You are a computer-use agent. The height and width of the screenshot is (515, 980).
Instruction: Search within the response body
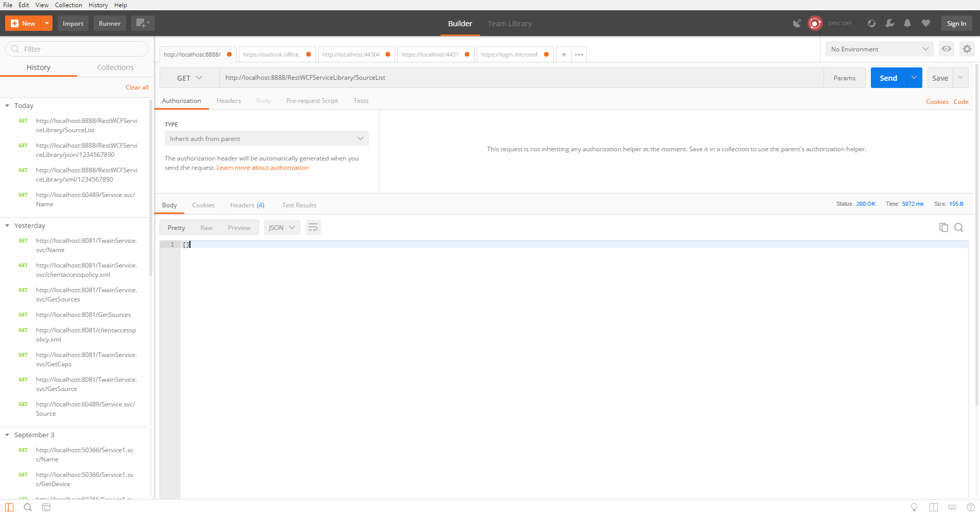[959, 227]
